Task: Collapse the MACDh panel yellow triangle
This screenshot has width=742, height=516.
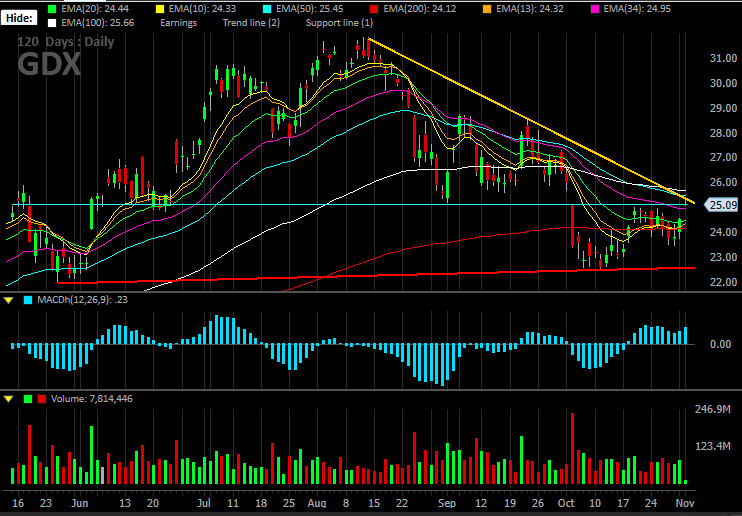Action: point(9,300)
